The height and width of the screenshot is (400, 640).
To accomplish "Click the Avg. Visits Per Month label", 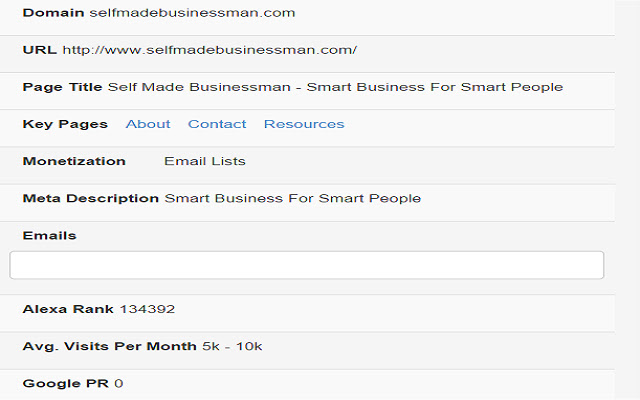I will point(110,346).
